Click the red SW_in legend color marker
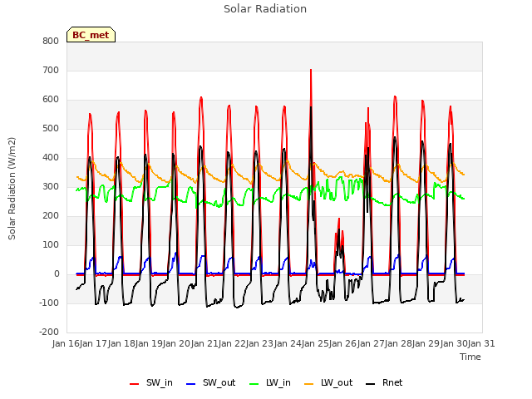The image size is (532, 399). coord(135,384)
